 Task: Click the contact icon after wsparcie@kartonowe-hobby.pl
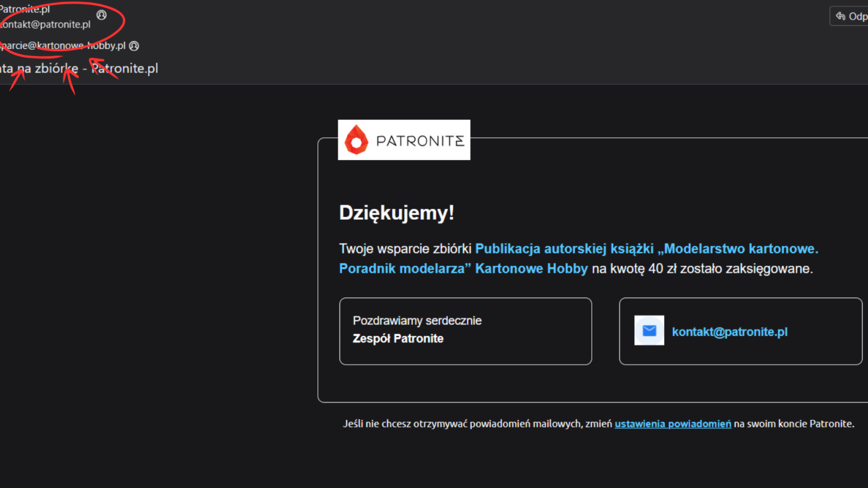coord(134,46)
